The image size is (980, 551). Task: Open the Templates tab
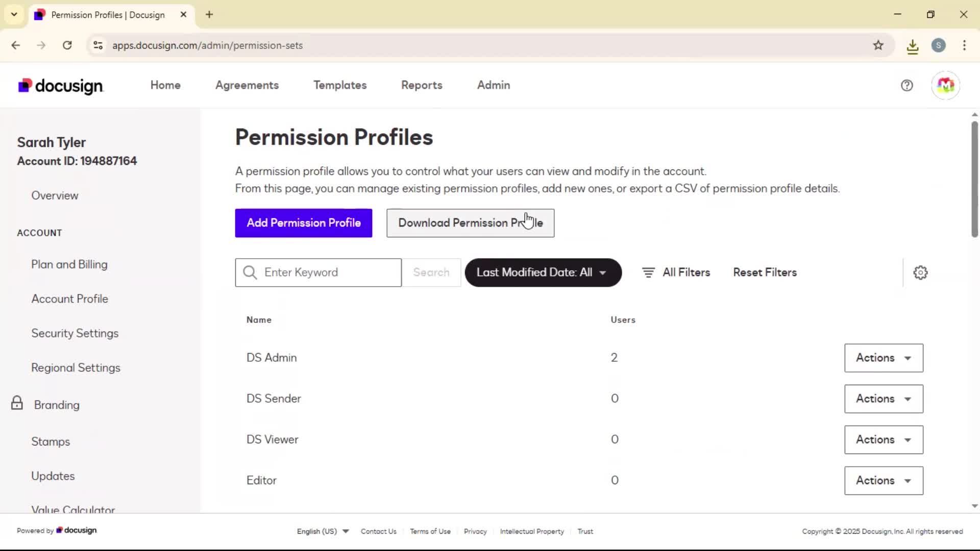340,85
